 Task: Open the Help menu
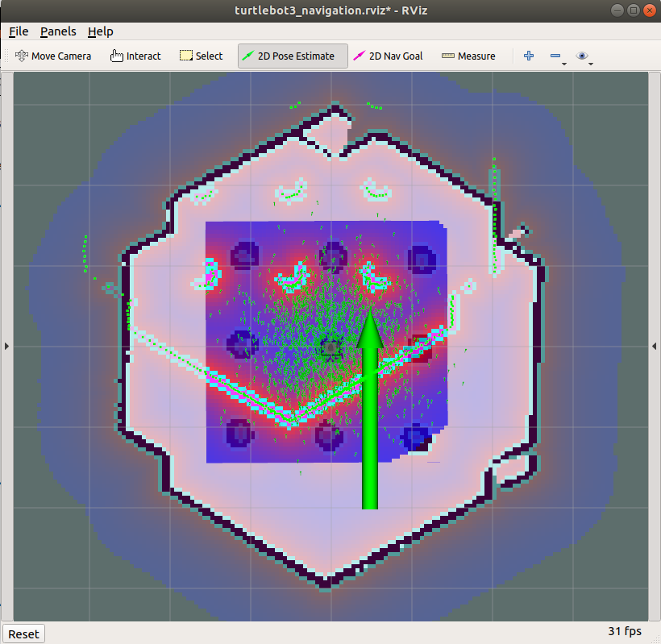[101, 31]
